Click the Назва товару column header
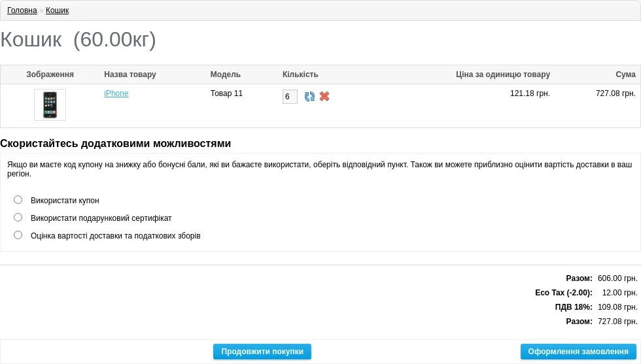This screenshot has height=364, width=641. tap(130, 74)
